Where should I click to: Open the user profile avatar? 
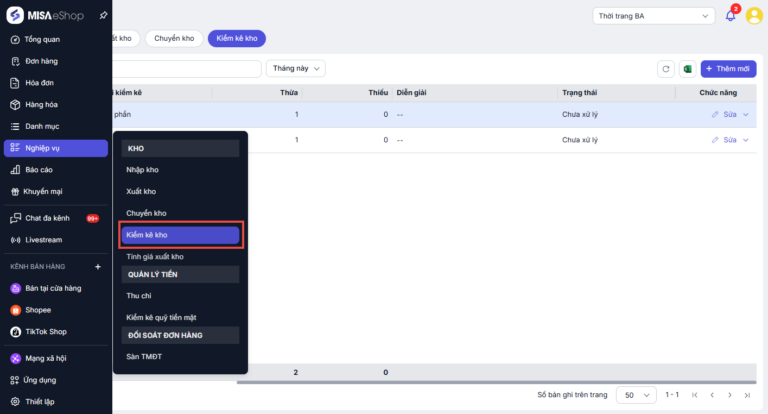coord(754,16)
